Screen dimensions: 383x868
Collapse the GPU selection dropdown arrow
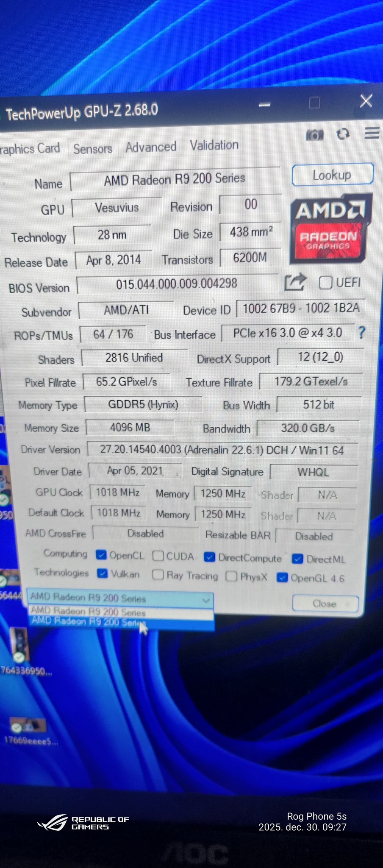(x=206, y=600)
